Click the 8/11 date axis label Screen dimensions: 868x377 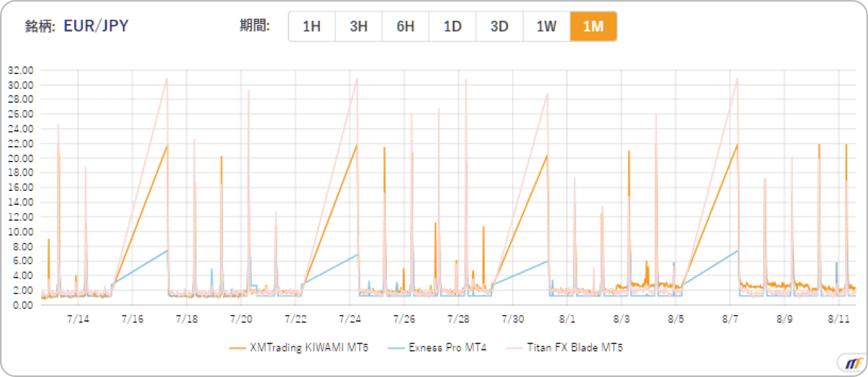point(838,318)
